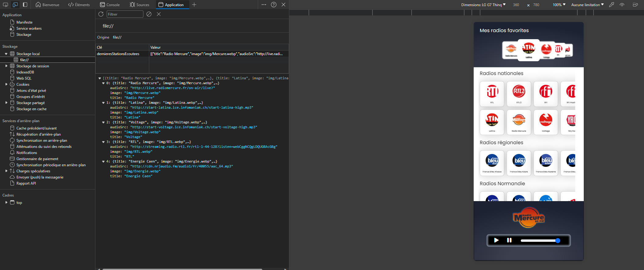Open the Dimensions LG G7 ThinQ dropdown
This screenshot has height=270, width=644.
pos(483,5)
